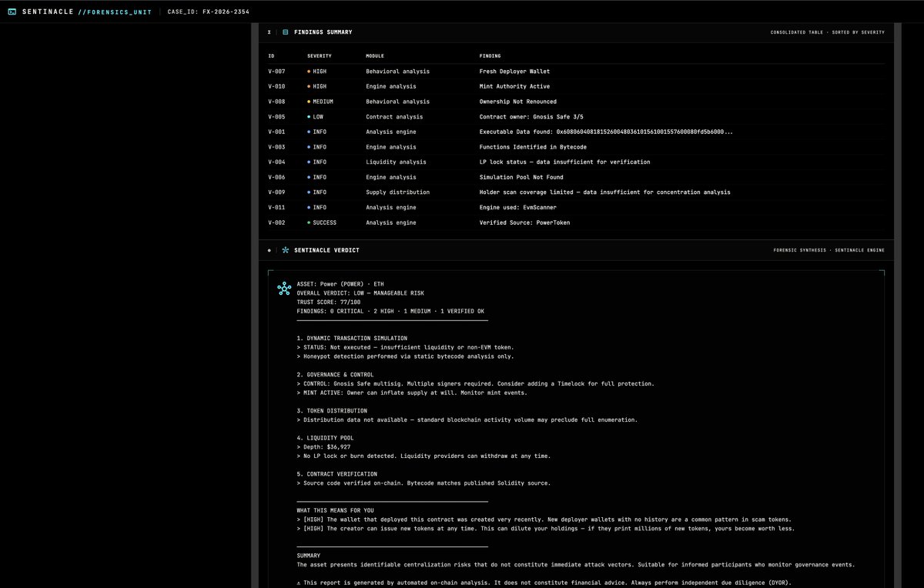This screenshot has height=588, width=924.
Task: Click '4. LIQUIDITY POOL' heading
Action: click(x=325, y=438)
